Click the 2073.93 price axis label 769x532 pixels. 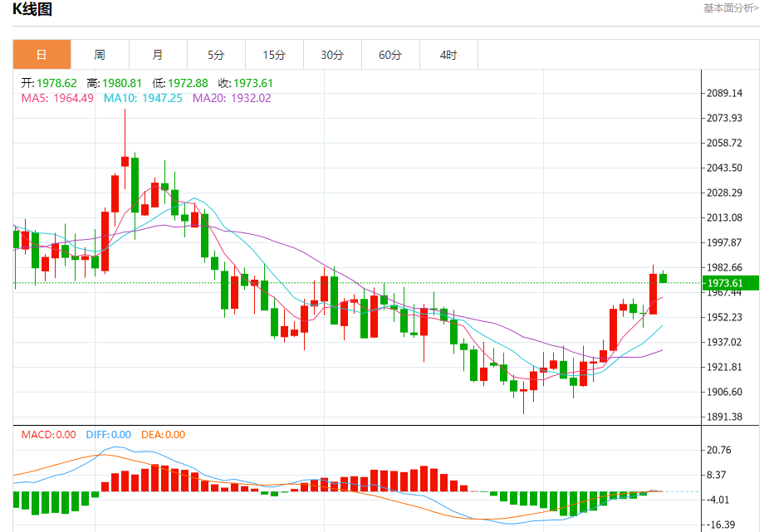click(724, 118)
